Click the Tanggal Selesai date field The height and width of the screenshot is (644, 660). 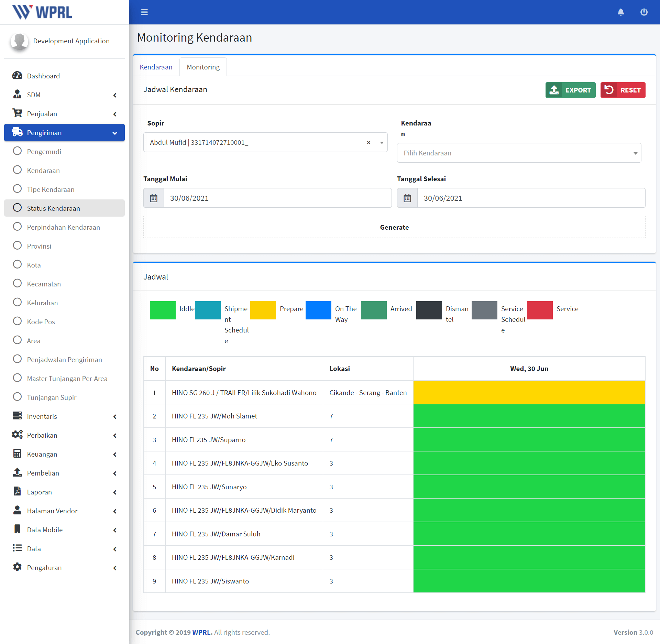coord(531,198)
